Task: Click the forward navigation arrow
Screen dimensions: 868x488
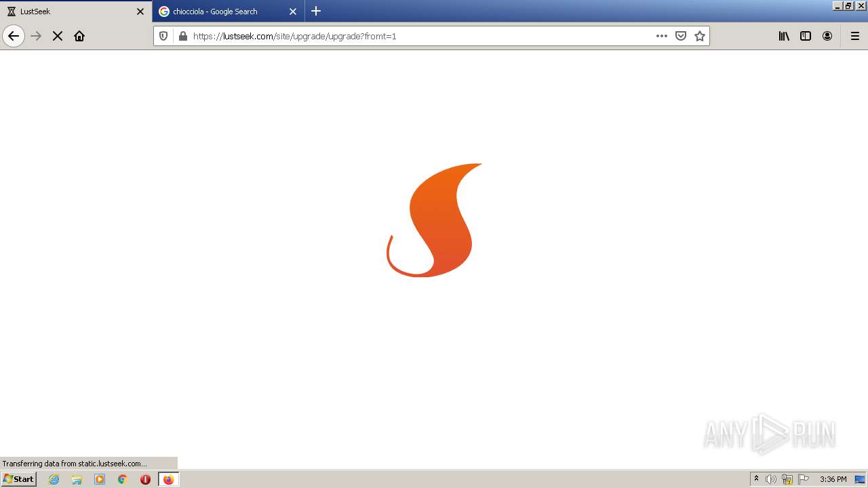Action: click(36, 36)
